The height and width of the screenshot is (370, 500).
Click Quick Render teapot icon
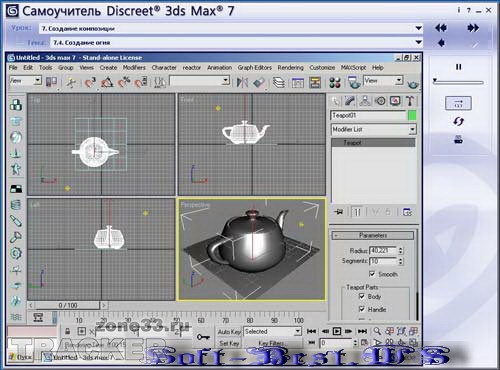412,84
